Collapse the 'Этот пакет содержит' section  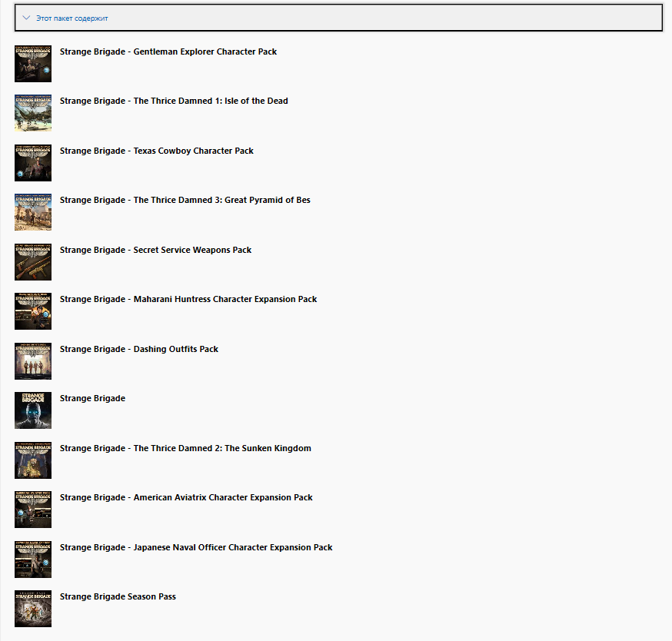point(338,18)
